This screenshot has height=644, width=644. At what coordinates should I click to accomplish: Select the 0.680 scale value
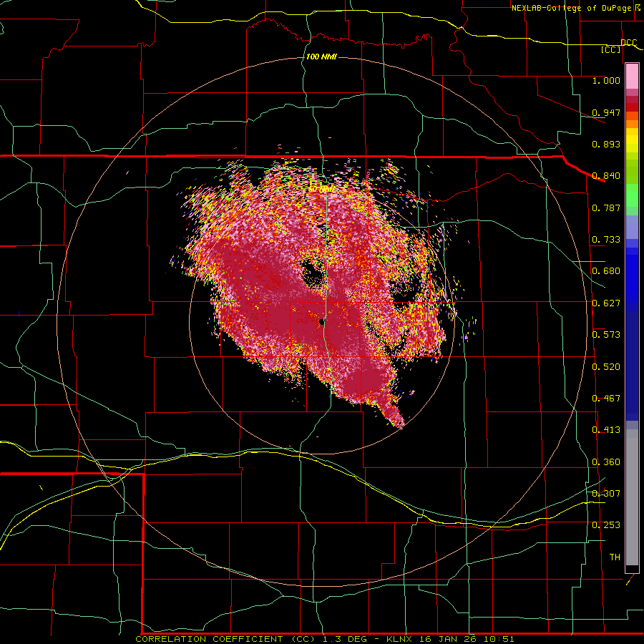click(606, 271)
